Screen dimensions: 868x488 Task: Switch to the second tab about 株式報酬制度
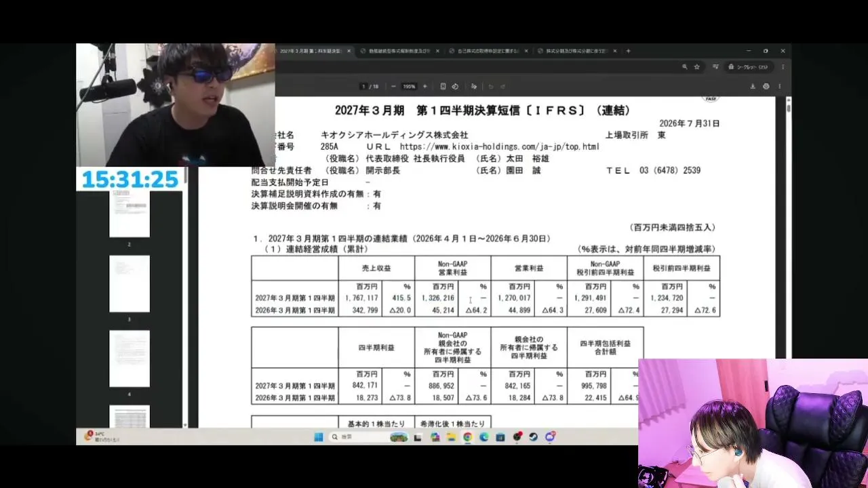[400, 51]
